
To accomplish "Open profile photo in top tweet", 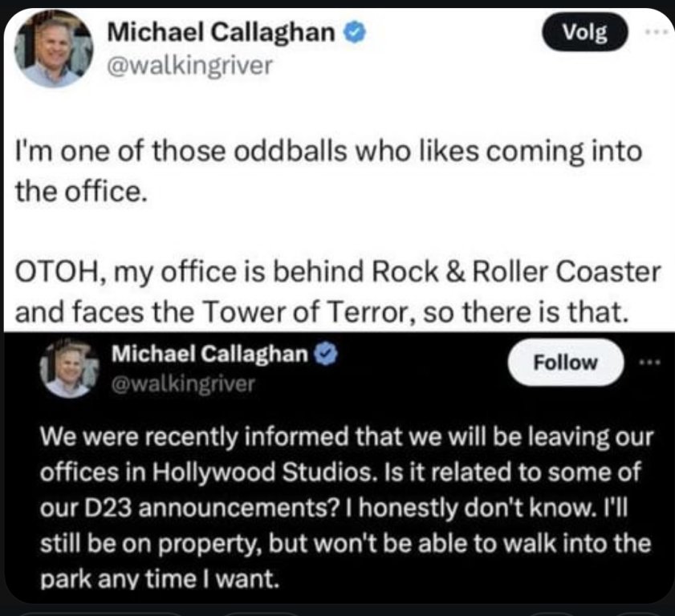I will 54,49.
